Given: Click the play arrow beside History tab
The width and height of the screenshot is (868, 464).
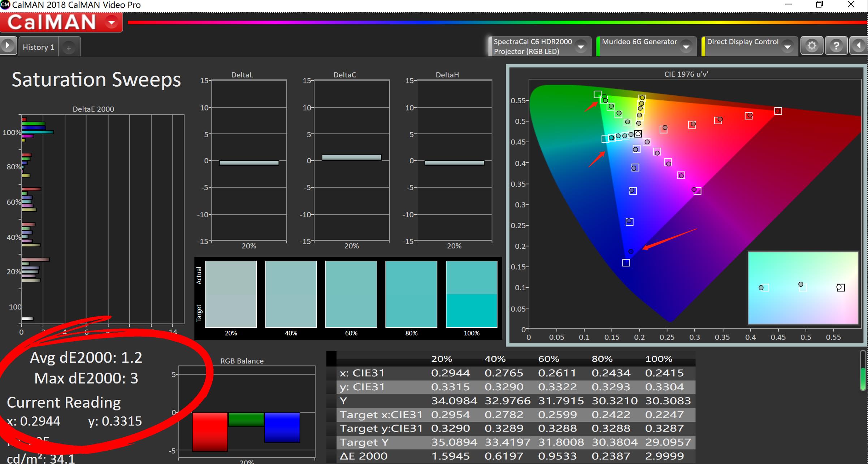Looking at the screenshot, I should click(8, 46).
